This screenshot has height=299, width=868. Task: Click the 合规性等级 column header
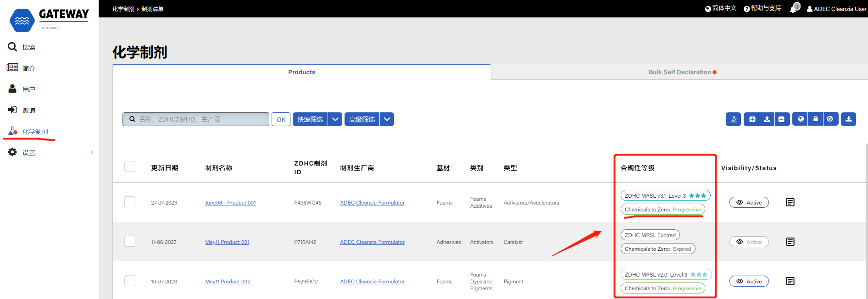click(x=638, y=168)
